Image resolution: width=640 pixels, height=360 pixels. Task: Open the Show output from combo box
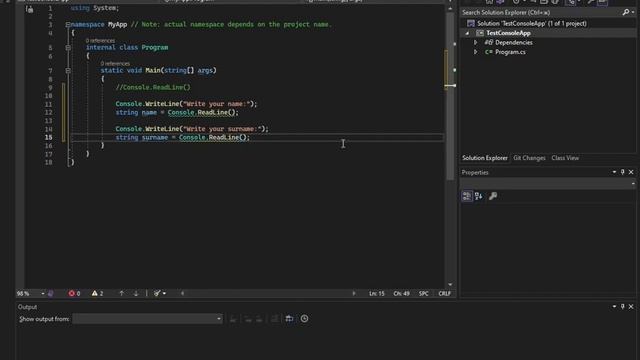148,319
